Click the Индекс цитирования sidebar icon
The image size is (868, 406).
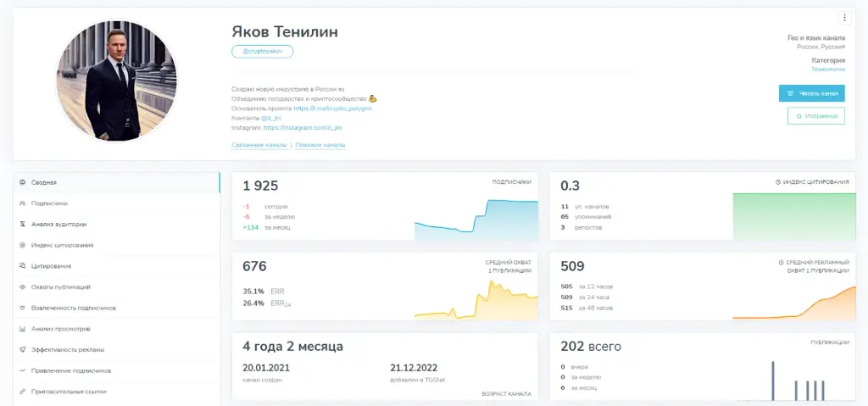(23, 245)
